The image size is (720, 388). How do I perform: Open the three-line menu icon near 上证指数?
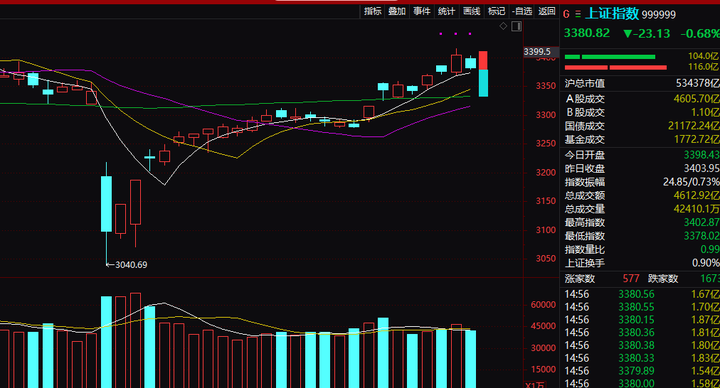(578, 14)
